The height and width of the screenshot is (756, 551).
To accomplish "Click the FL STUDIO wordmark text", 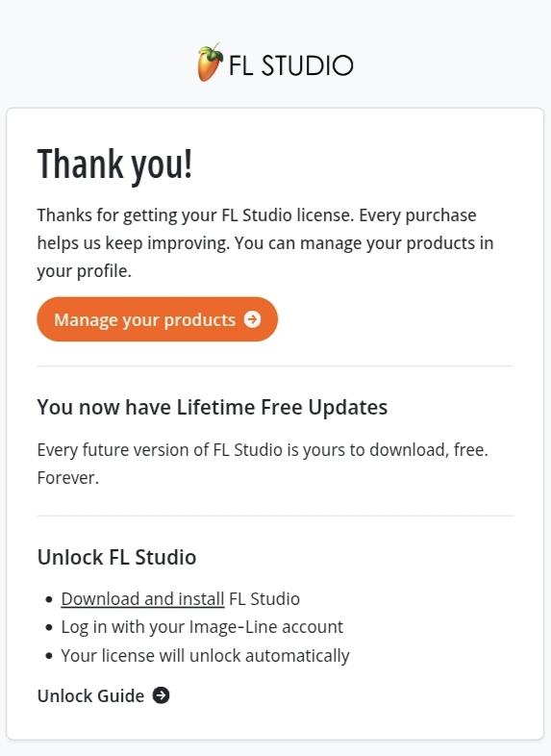I will click(x=291, y=65).
